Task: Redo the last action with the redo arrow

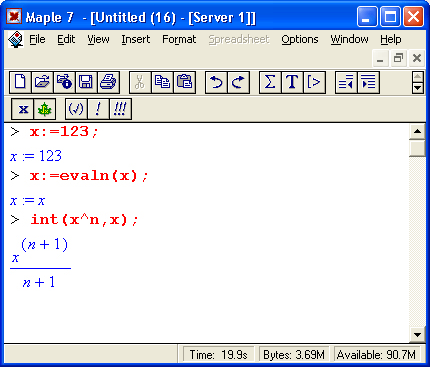Action: tap(238, 82)
